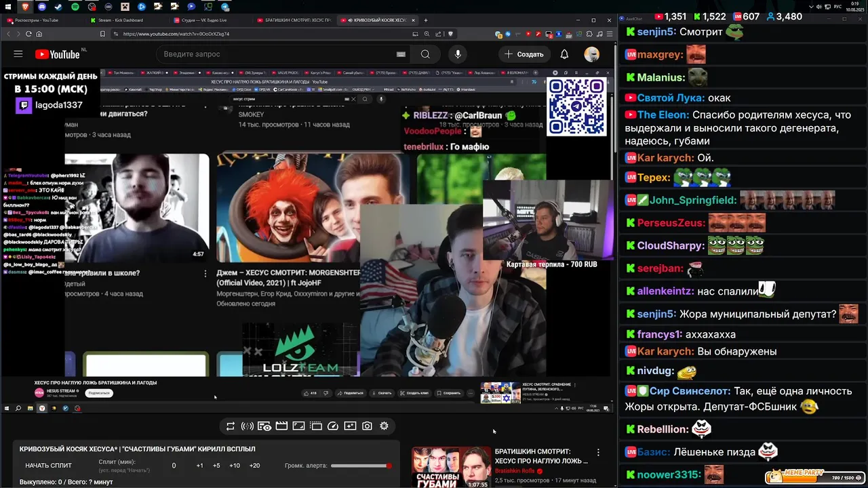Switch to the Студия — VK Видео Live tab

click(x=210, y=20)
